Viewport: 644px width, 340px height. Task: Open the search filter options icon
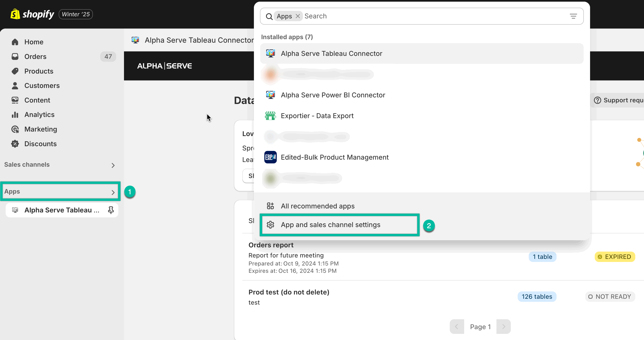573,16
